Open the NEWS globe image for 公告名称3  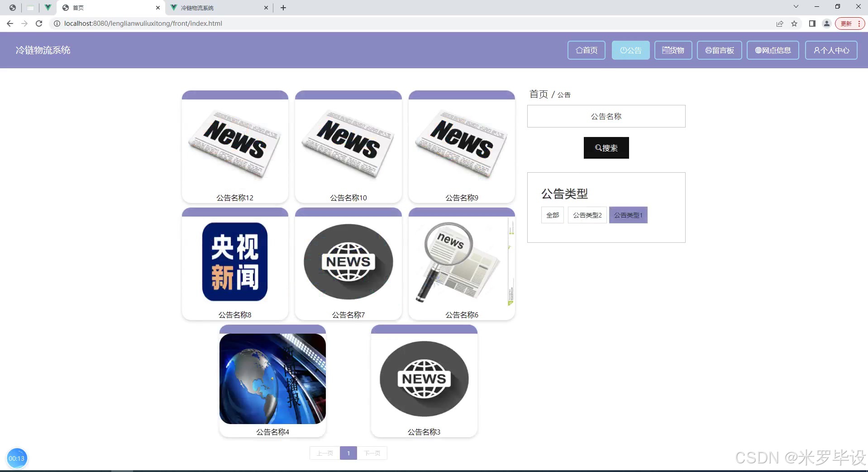click(424, 379)
